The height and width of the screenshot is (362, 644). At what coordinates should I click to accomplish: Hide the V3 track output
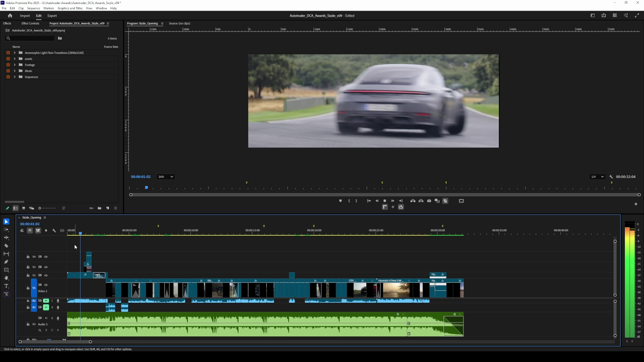(46, 267)
